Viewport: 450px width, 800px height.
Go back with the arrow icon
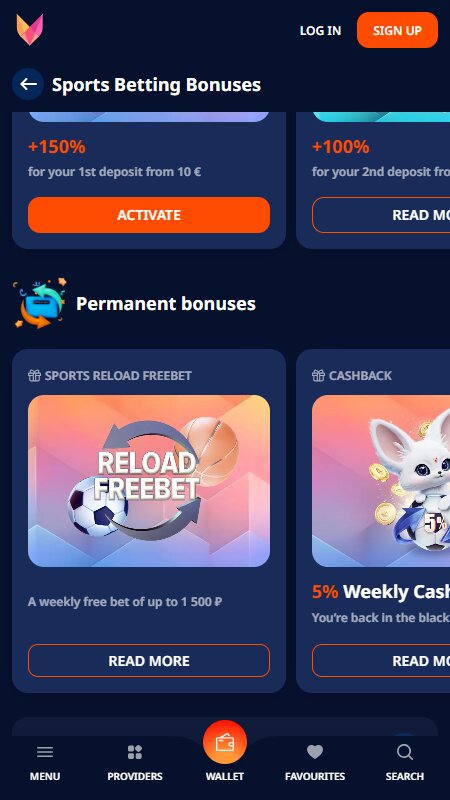(x=28, y=84)
